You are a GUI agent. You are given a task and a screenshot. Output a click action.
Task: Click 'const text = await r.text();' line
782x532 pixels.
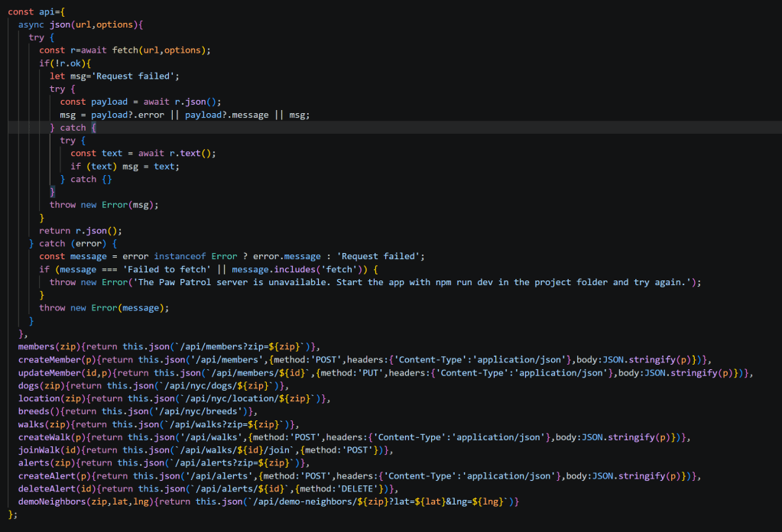click(x=143, y=153)
